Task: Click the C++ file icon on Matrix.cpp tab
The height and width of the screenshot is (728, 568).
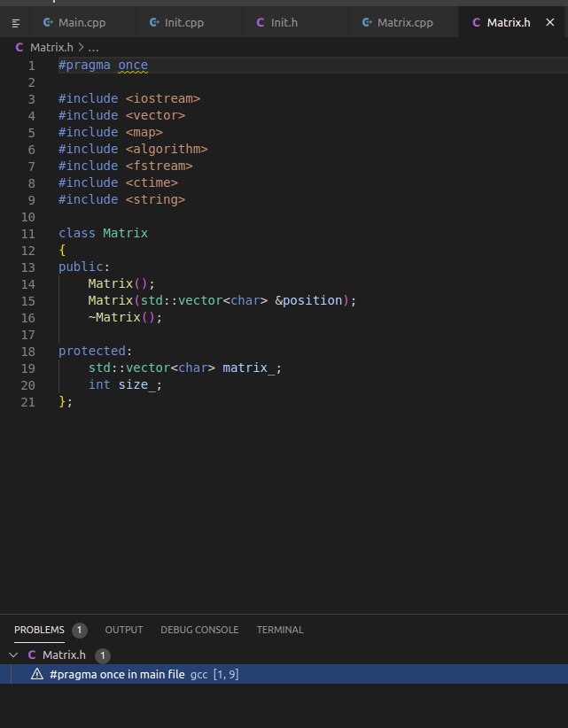Action: click(367, 22)
